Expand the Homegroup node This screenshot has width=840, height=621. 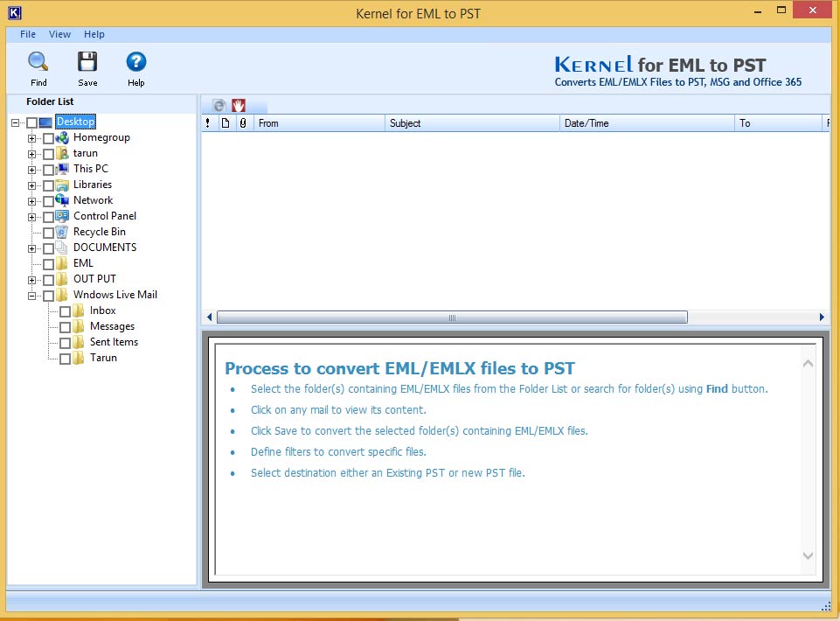tap(31, 138)
